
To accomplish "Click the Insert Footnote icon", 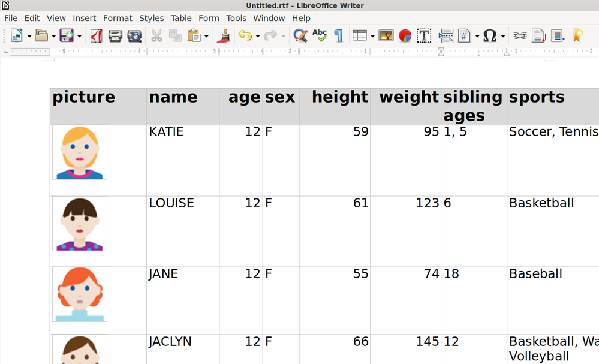I will click(538, 36).
